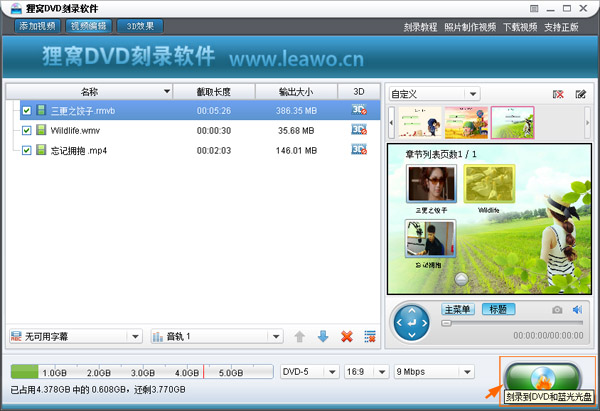Toggle 3D icon for 三更之饺子.rmvb
600x411 pixels.
[359, 110]
